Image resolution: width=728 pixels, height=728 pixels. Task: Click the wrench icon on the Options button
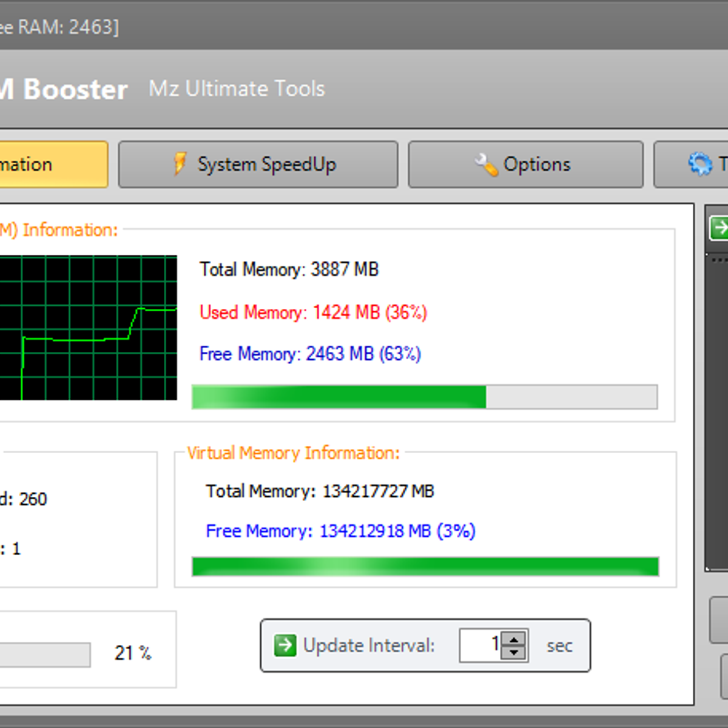(485, 164)
